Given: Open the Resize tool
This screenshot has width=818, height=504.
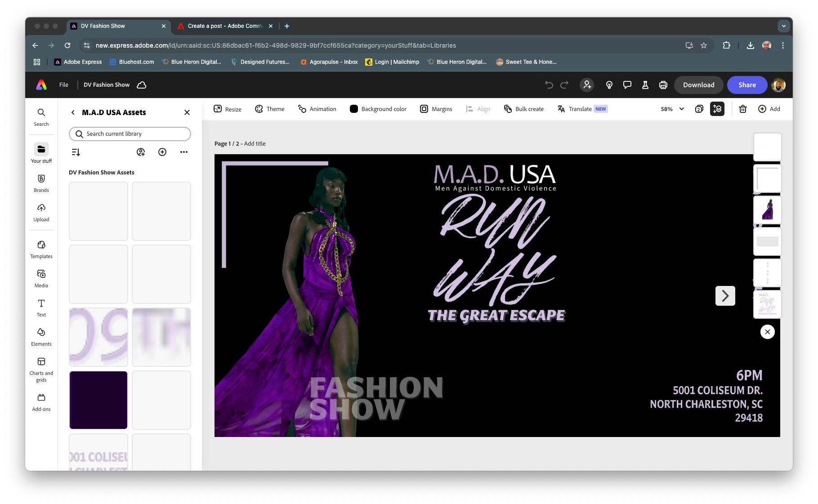Looking at the screenshot, I should click(x=228, y=109).
